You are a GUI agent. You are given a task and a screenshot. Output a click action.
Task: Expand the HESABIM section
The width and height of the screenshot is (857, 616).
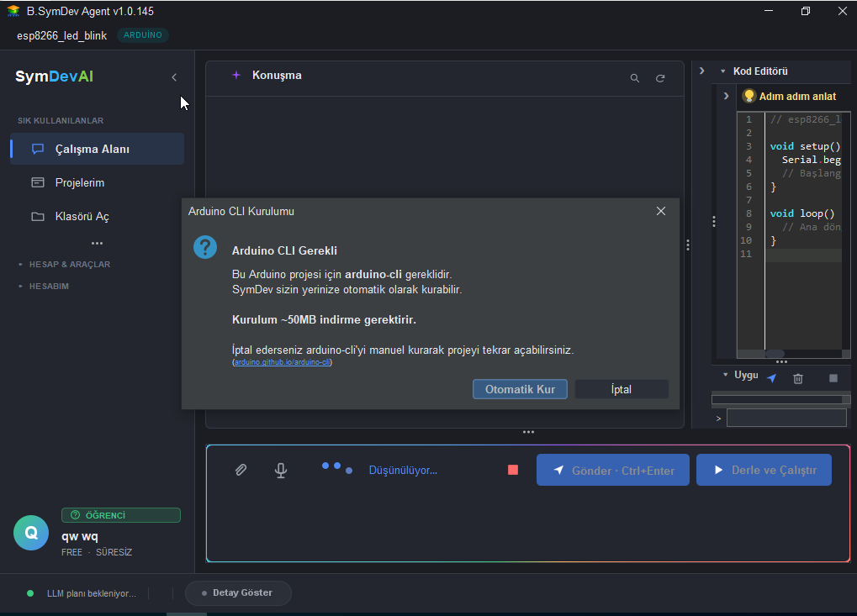[x=44, y=287]
